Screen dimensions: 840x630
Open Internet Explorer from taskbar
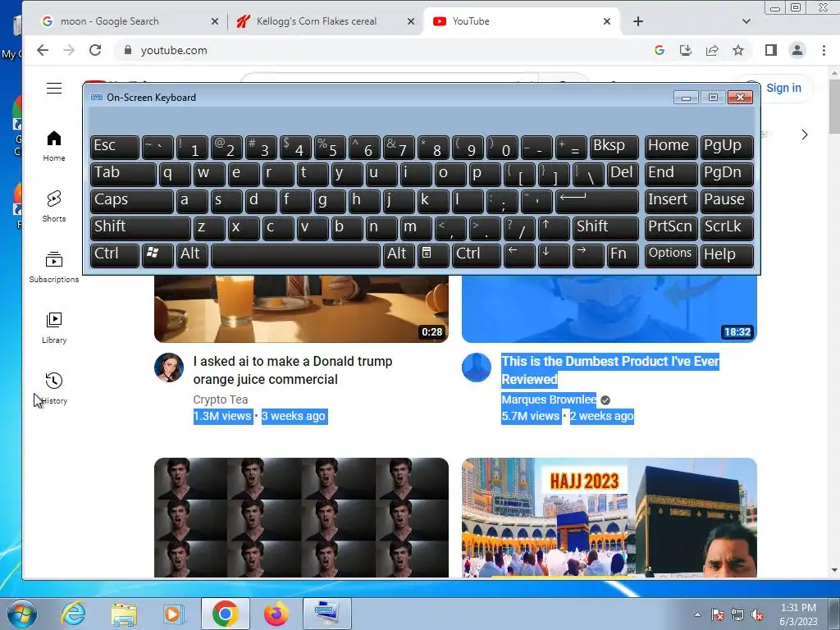(x=73, y=614)
